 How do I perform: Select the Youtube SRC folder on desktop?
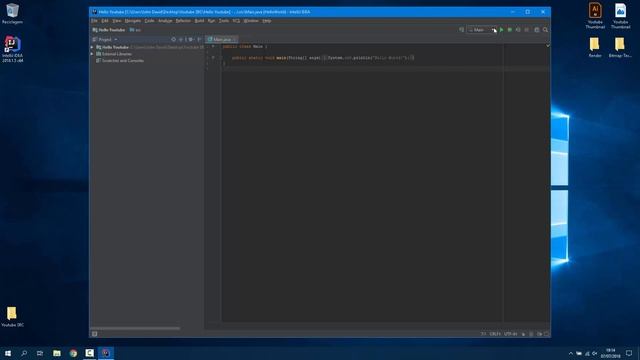pyautogui.click(x=12, y=317)
